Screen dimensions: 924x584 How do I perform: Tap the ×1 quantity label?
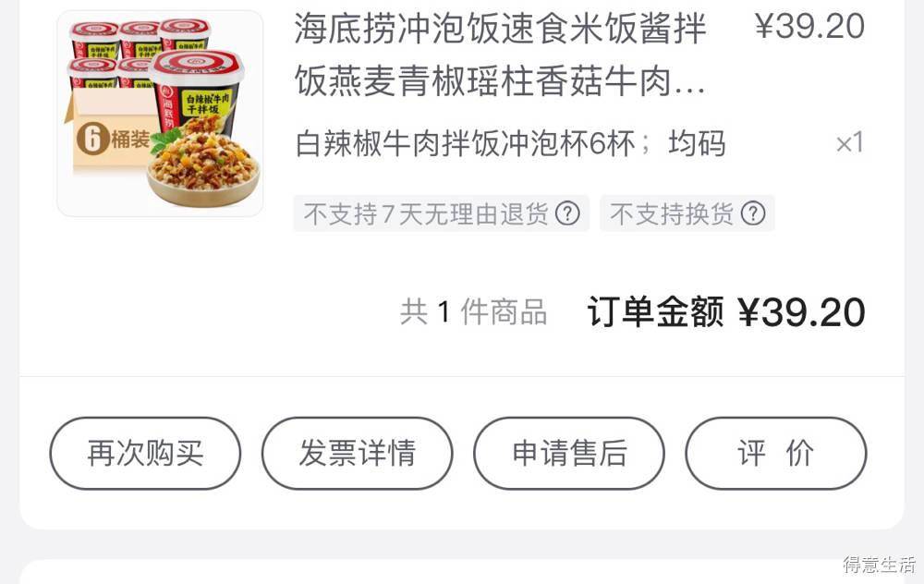pos(850,143)
